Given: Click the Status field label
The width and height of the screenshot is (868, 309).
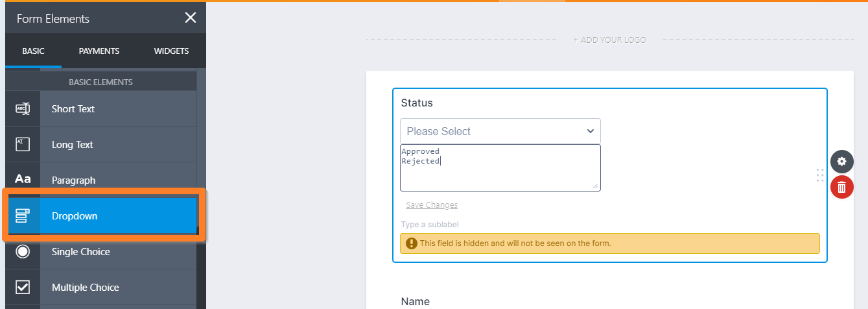Looking at the screenshot, I should (417, 103).
